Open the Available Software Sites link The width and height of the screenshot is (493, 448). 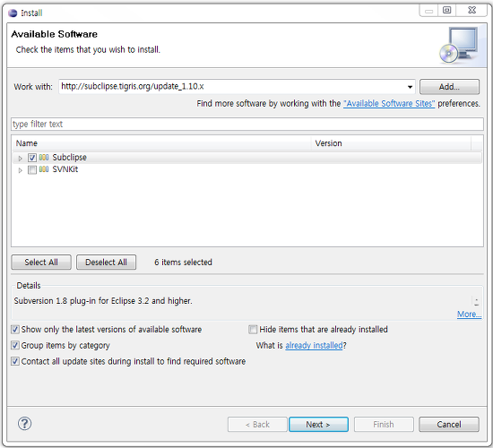click(x=389, y=103)
